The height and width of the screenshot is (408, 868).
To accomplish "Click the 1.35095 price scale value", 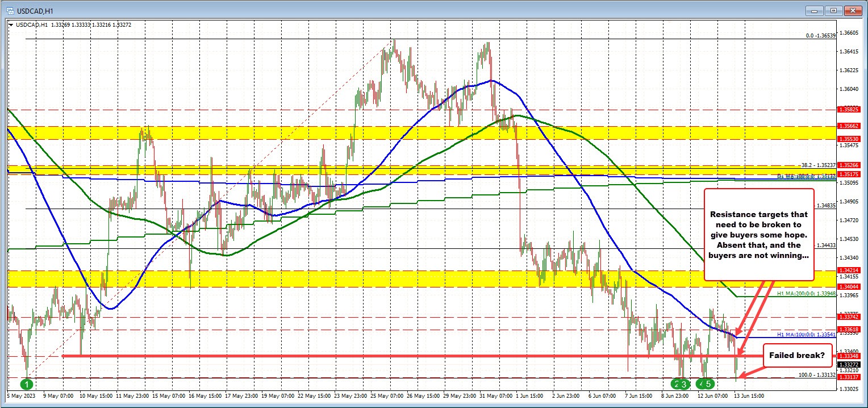I will coord(849,183).
